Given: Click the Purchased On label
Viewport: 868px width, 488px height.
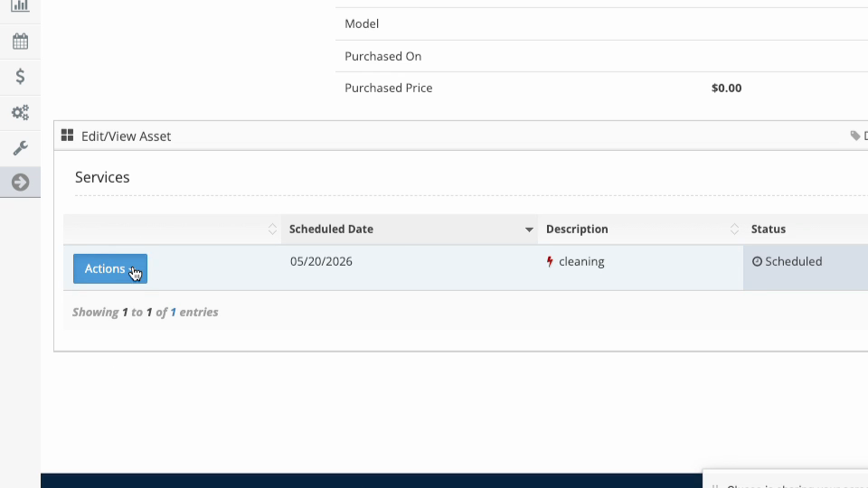Looking at the screenshot, I should (382, 56).
